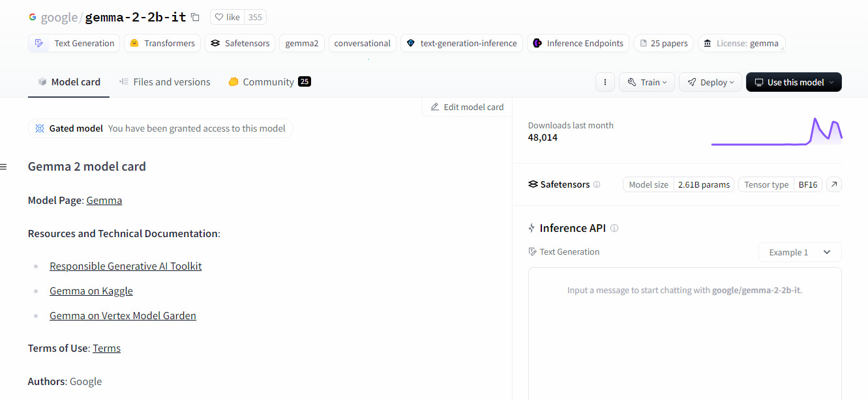Screen dimensions: 868x400
Task: Open the Gemma on Kaggle link
Action: (x=91, y=291)
